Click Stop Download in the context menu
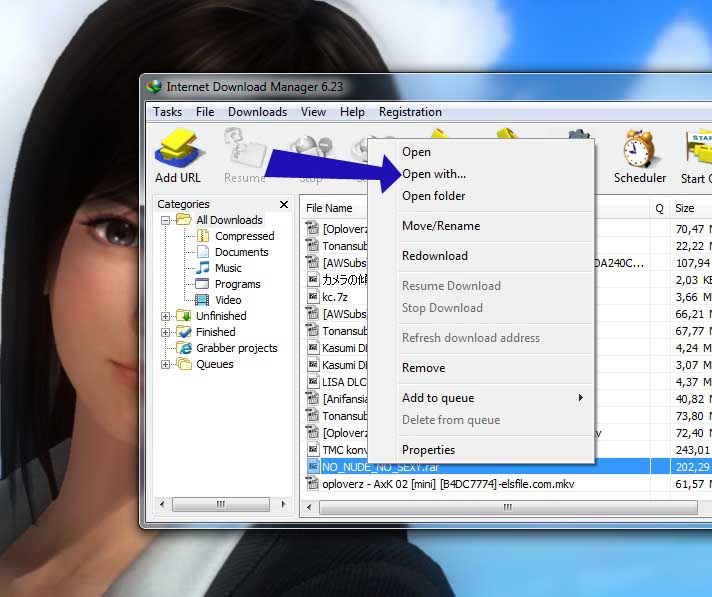The width and height of the screenshot is (712, 597). point(481,308)
